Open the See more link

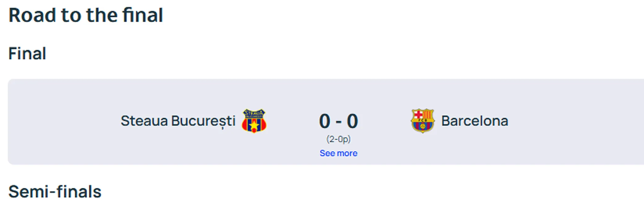pos(338,153)
